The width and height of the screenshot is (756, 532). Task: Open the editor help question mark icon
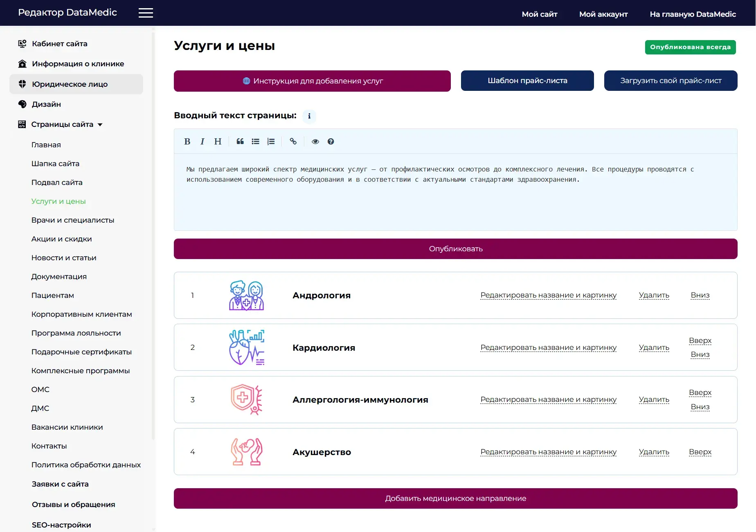click(331, 142)
